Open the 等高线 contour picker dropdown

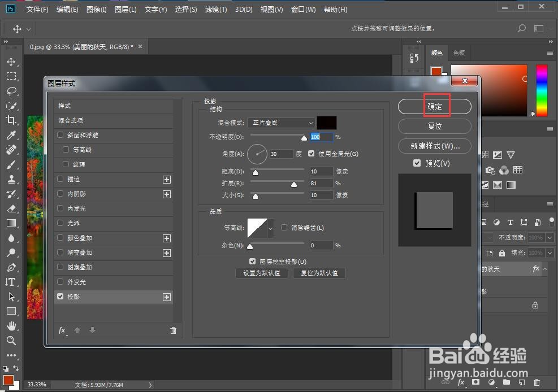pos(270,228)
